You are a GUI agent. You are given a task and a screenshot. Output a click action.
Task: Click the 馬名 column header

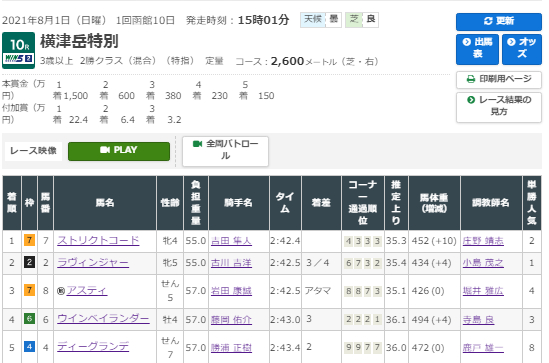105,203
